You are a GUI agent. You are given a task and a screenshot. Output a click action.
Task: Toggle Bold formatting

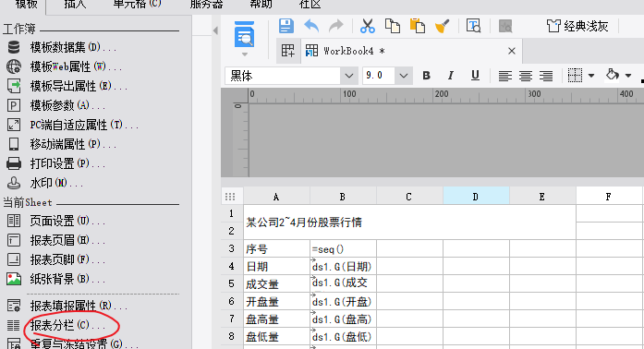coord(426,76)
